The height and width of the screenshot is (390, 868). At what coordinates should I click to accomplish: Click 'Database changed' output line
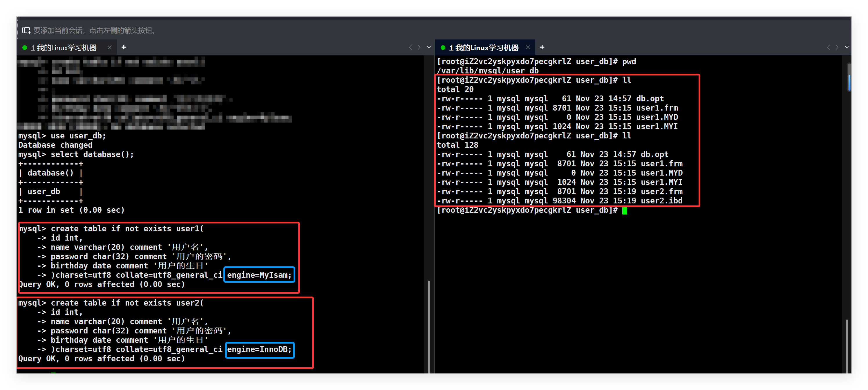pyautogui.click(x=55, y=145)
